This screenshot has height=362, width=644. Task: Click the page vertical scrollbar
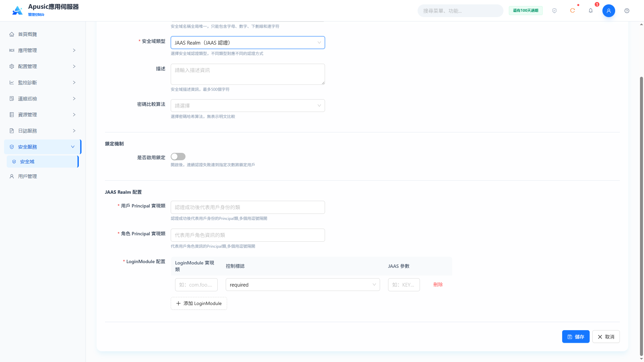(x=642, y=215)
